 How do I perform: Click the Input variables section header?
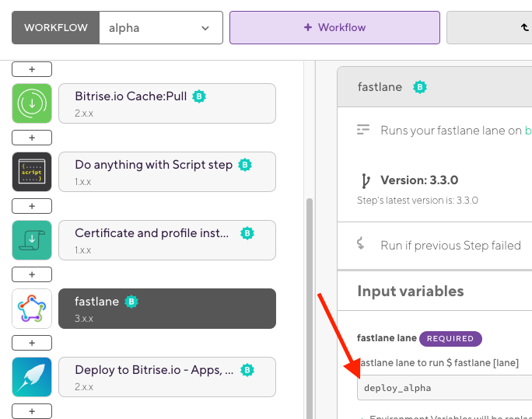411,292
